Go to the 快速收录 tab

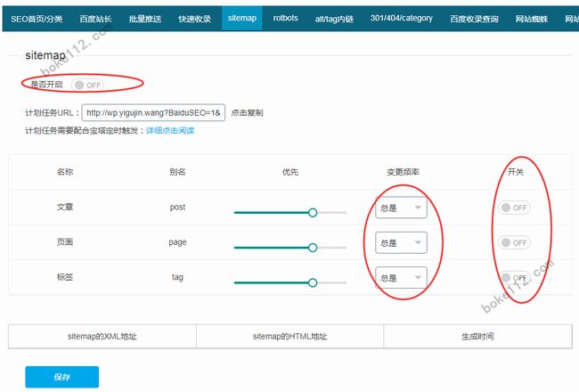pyautogui.click(x=194, y=19)
